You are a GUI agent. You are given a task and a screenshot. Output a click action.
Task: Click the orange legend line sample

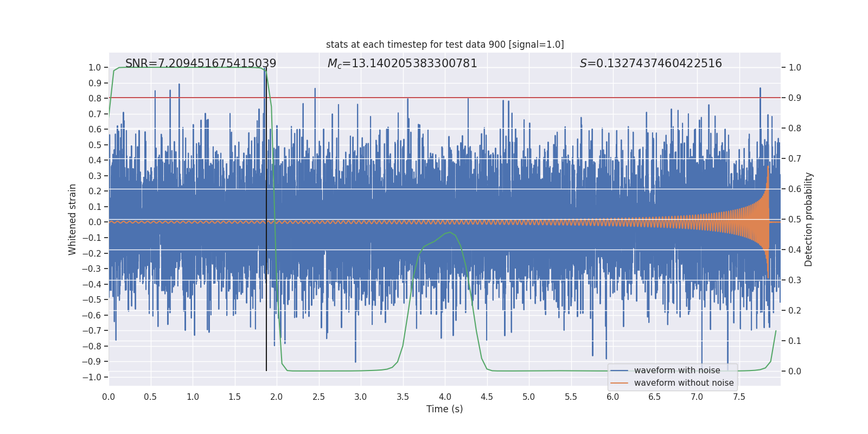pyautogui.click(x=620, y=383)
